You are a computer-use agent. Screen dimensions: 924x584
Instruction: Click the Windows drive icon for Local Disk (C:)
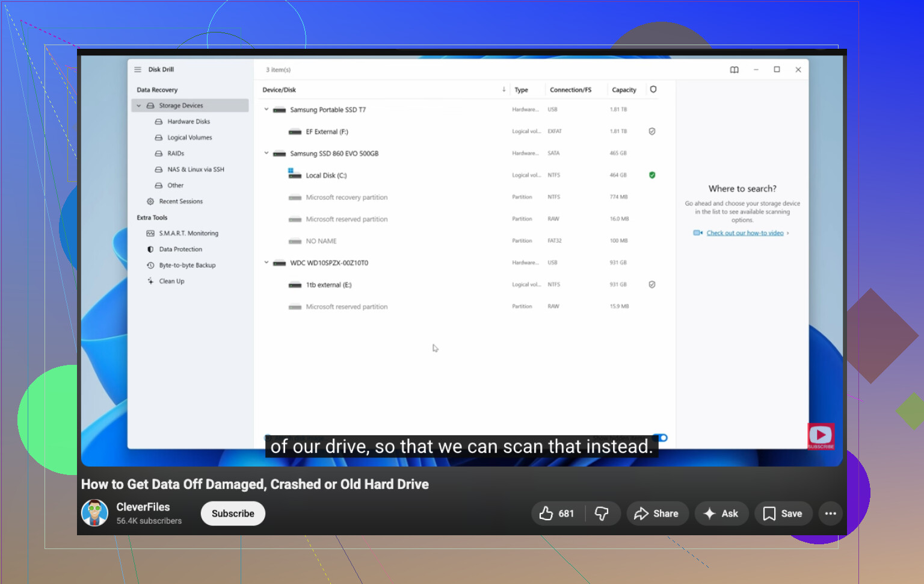point(294,174)
